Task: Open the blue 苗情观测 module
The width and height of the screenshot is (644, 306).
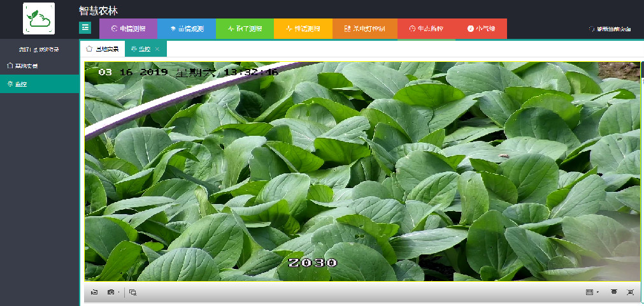Action: pos(187,29)
